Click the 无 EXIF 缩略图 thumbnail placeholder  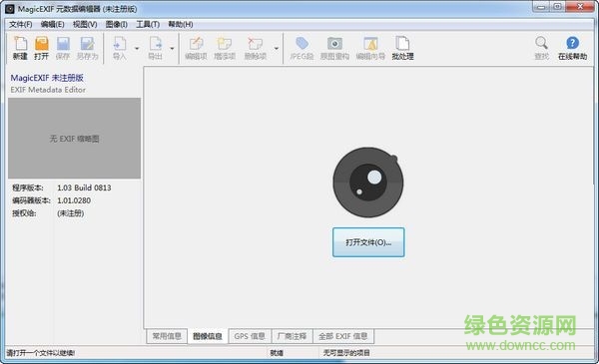click(x=75, y=139)
